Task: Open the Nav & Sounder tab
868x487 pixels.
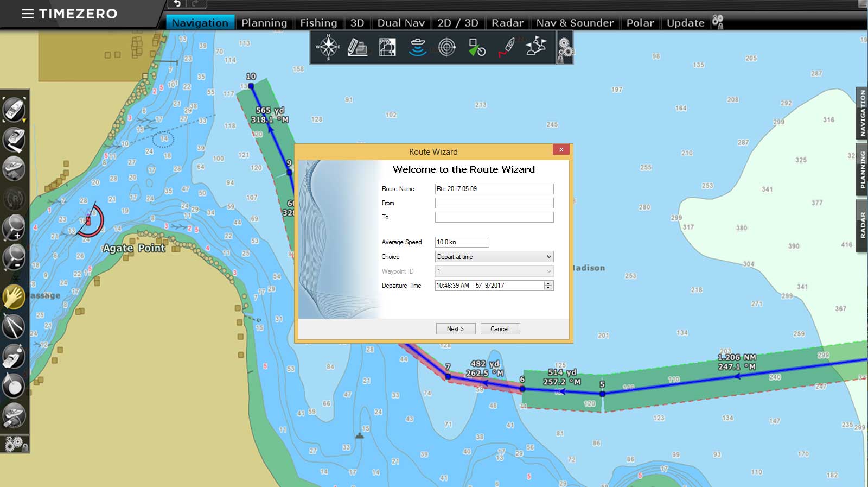Action: 575,23
